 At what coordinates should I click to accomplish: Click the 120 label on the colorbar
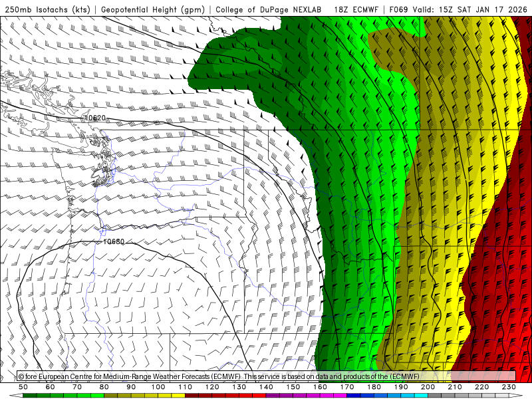click(x=212, y=387)
